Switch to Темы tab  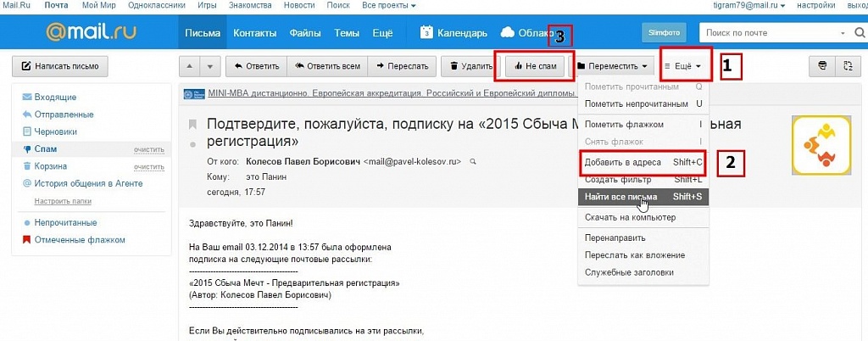coord(347,33)
